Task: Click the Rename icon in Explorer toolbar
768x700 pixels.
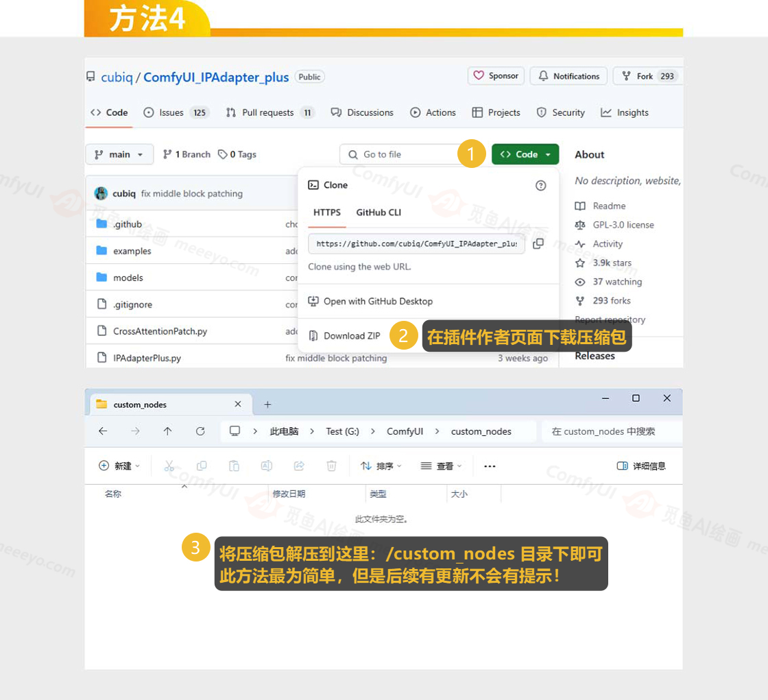Action: pyautogui.click(x=267, y=466)
